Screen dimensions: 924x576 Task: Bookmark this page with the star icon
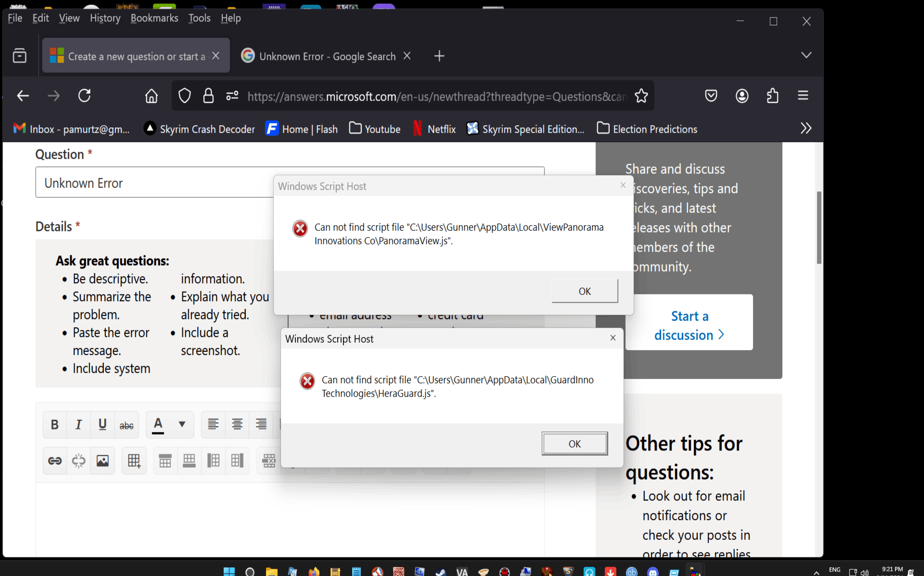642,96
